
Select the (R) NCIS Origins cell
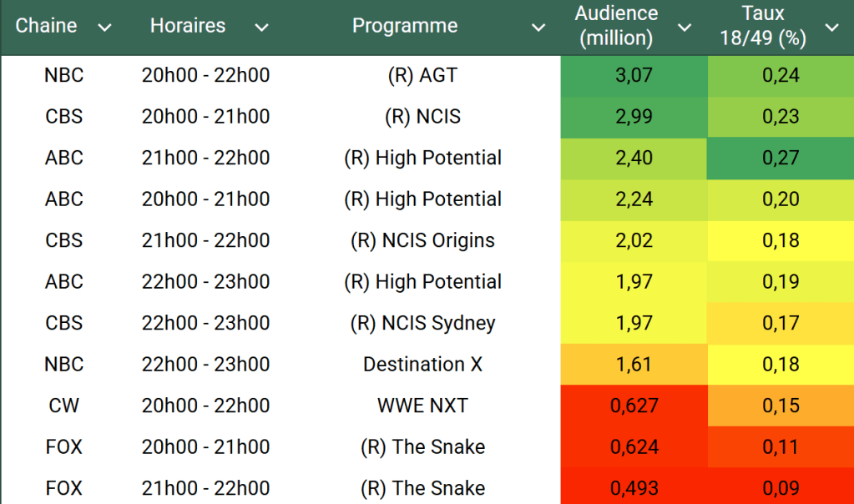click(x=422, y=240)
